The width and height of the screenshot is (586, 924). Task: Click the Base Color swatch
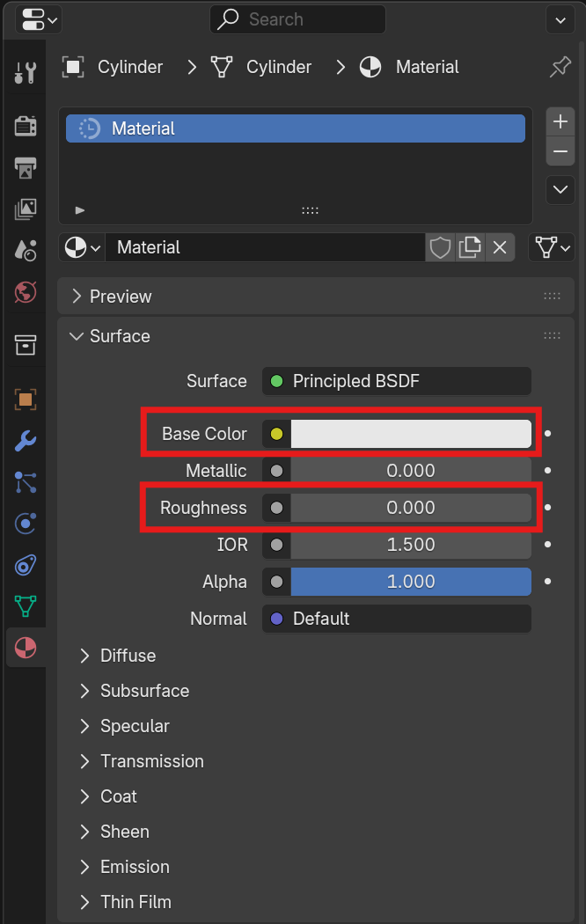point(411,435)
